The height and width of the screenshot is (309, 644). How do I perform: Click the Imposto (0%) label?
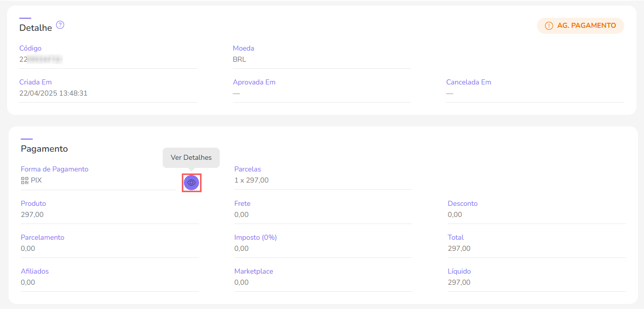point(255,237)
